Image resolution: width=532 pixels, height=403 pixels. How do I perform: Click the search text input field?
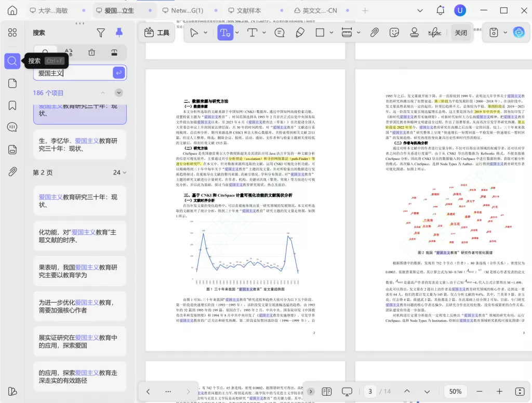coord(73,73)
